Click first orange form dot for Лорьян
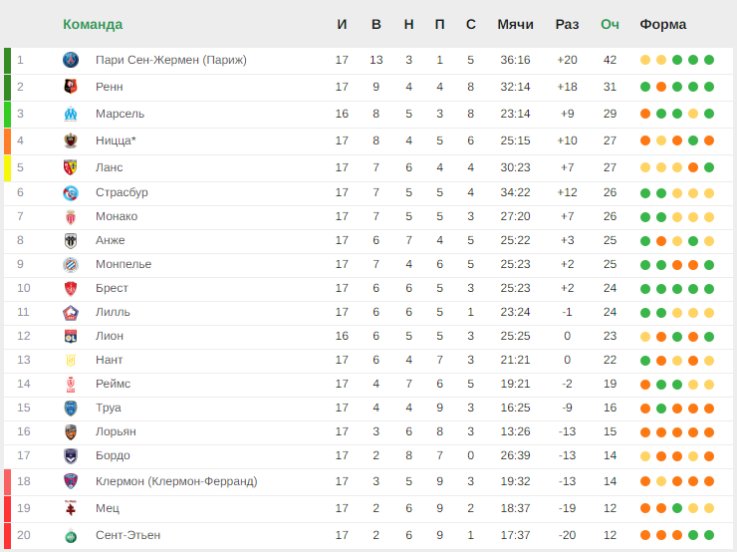 click(x=645, y=432)
